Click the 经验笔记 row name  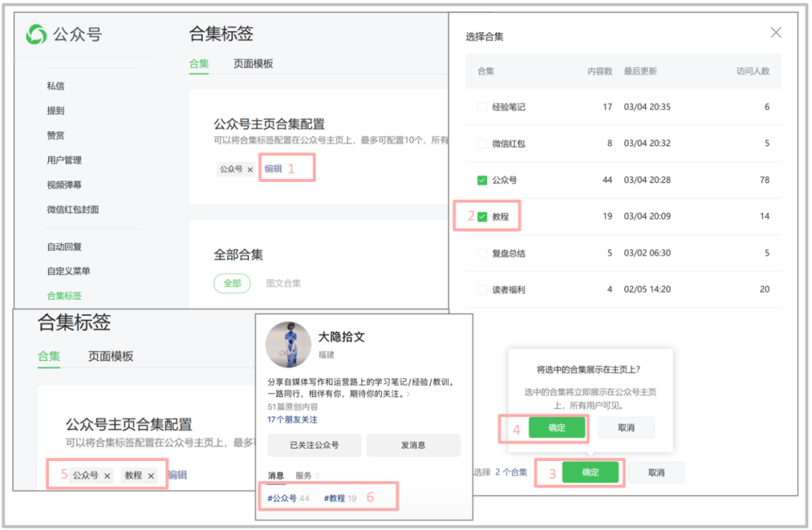pos(508,108)
